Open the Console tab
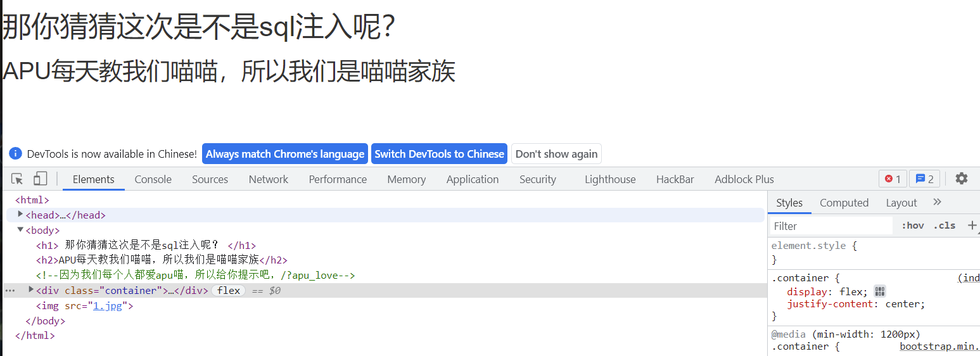The image size is (980, 356). click(153, 179)
